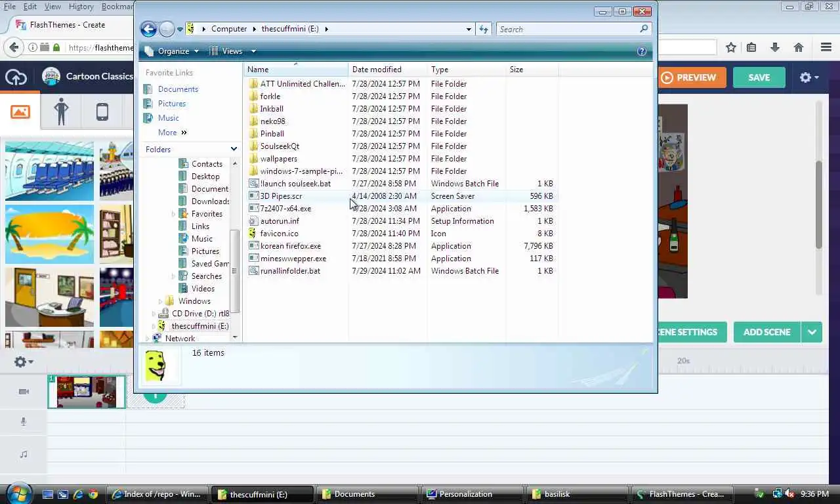Open FlashThemes upload cloud icon
Screen dimensions: 840x504
coord(16,77)
